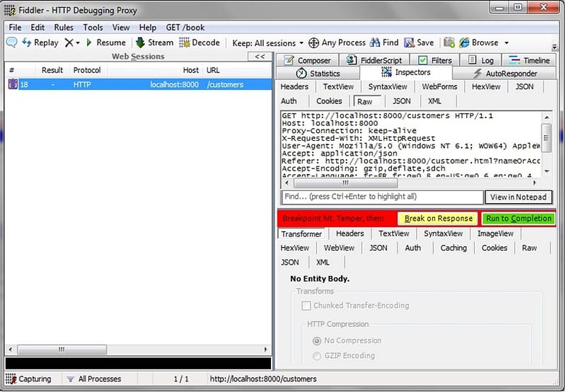
Task: Open the Log tab
Action: pyautogui.click(x=480, y=60)
